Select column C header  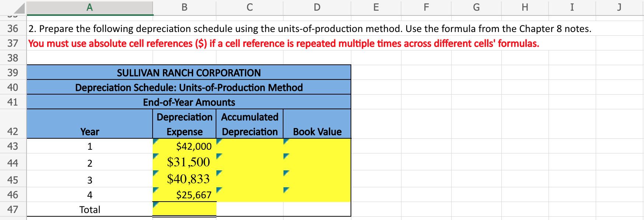(x=250, y=7)
